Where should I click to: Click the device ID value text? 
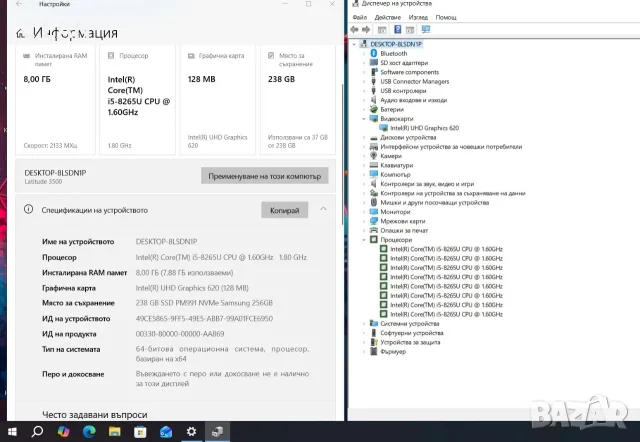point(204,318)
